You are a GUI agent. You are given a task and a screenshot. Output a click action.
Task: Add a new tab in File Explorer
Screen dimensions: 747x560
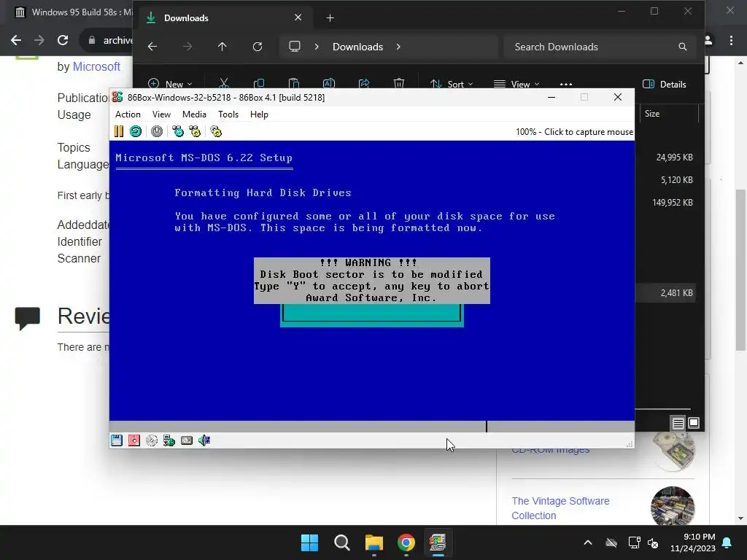(x=330, y=18)
